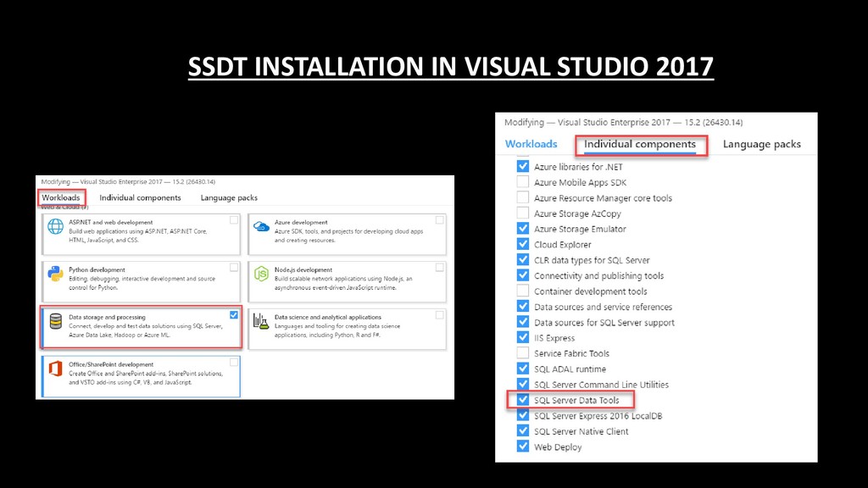Image resolution: width=868 pixels, height=488 pixels.
Task: Uncheck Data sources for SQL Server support
Action: click(x=522, y=321)
